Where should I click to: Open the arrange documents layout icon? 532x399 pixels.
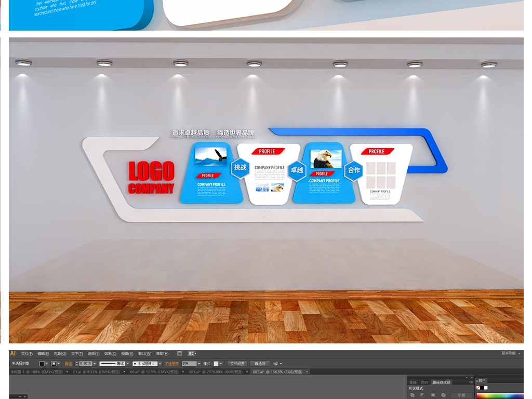tap(192, 354)
